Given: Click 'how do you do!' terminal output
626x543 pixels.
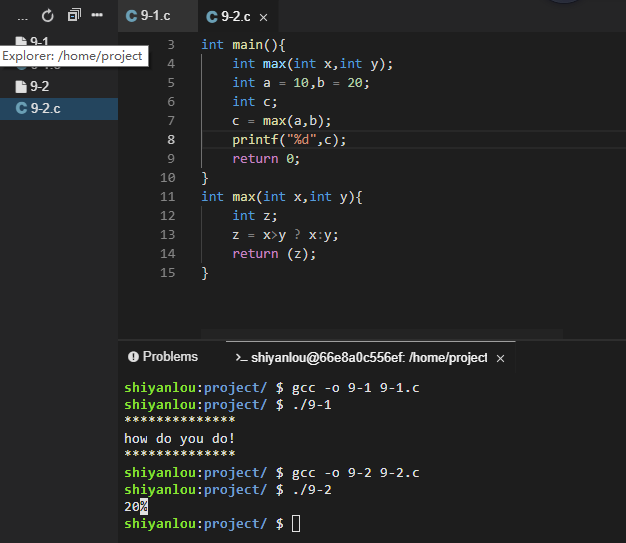Looking at the screenshot, I should 179,439.
